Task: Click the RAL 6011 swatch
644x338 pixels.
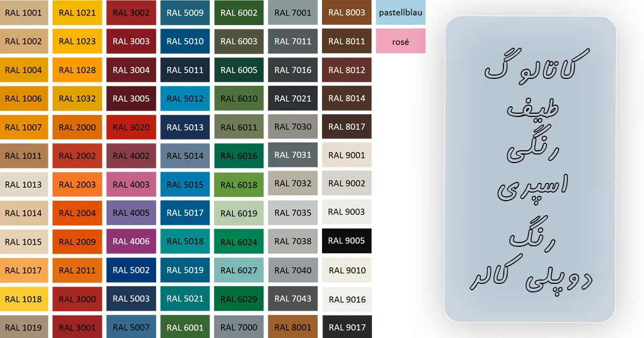Action: tap(239, 127)
